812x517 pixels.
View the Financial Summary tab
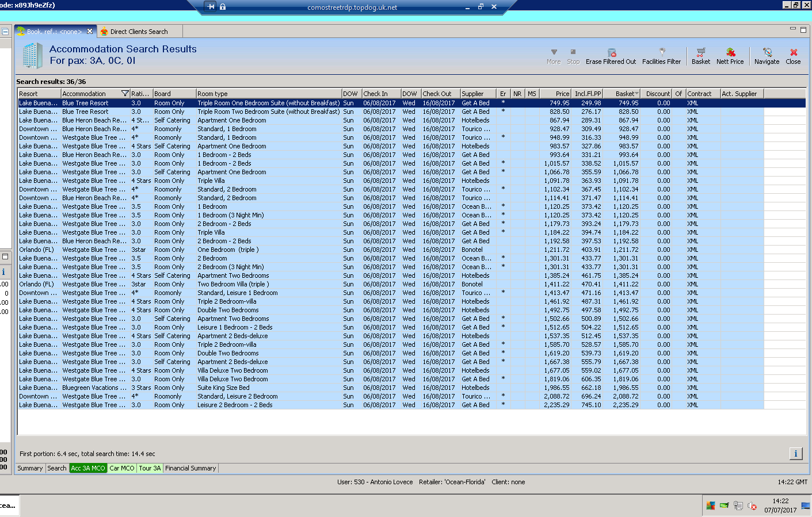190,468
